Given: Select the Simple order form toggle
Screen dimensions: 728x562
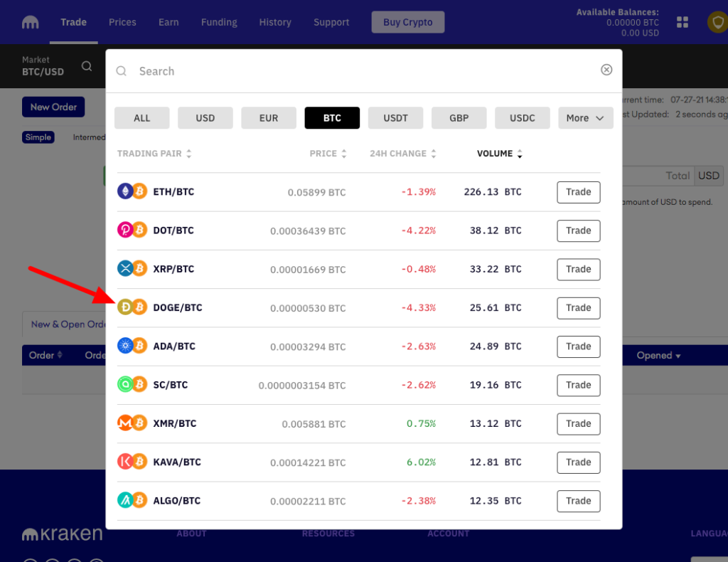Looking at the screenshot, I should [x=38, y=137].
